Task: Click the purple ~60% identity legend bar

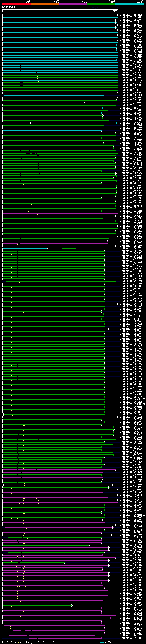Action: click(x=73, y=4)
